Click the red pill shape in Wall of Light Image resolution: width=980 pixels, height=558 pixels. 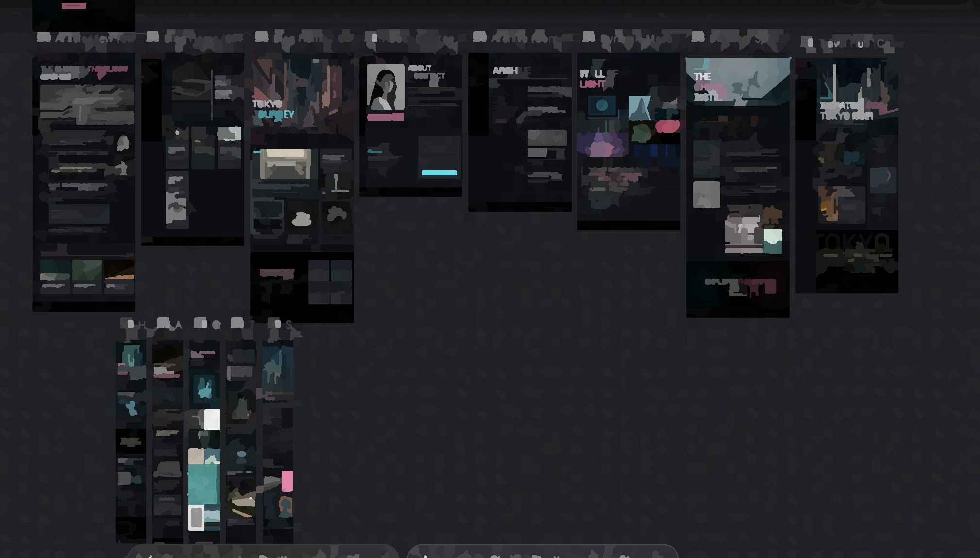[667, 127]
